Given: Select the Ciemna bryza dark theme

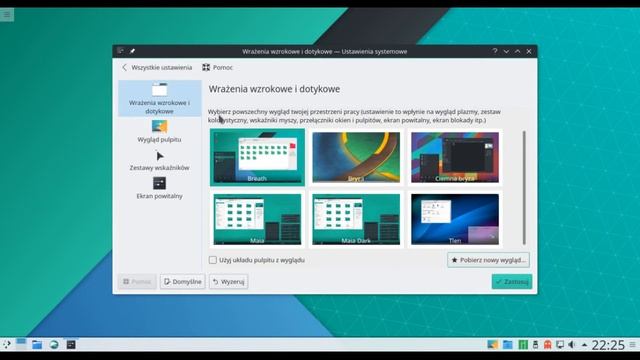Looking at the screenshot, I should click(455, 158).
